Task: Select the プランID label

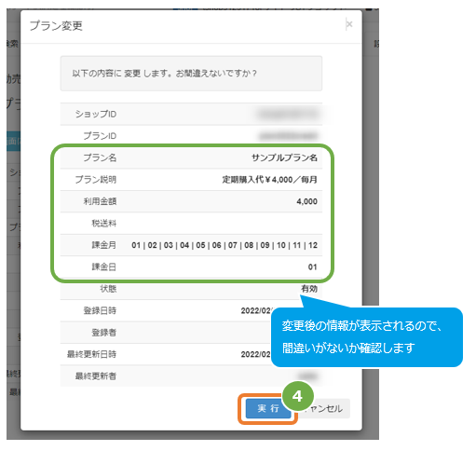Action: point(100,136)
